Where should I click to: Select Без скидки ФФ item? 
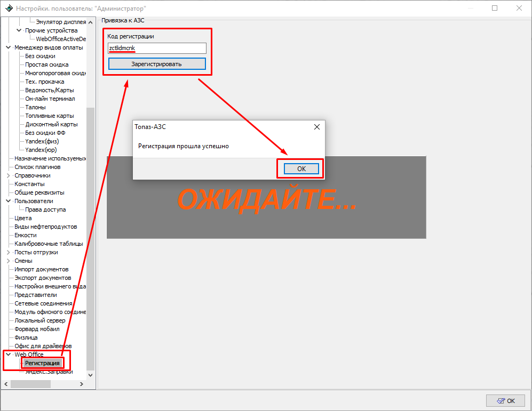point(45,133)
